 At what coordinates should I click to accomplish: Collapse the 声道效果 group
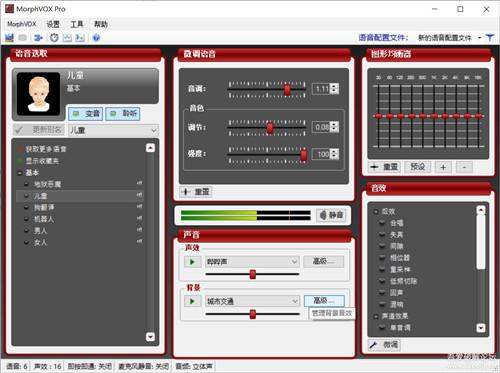point(376,316)
